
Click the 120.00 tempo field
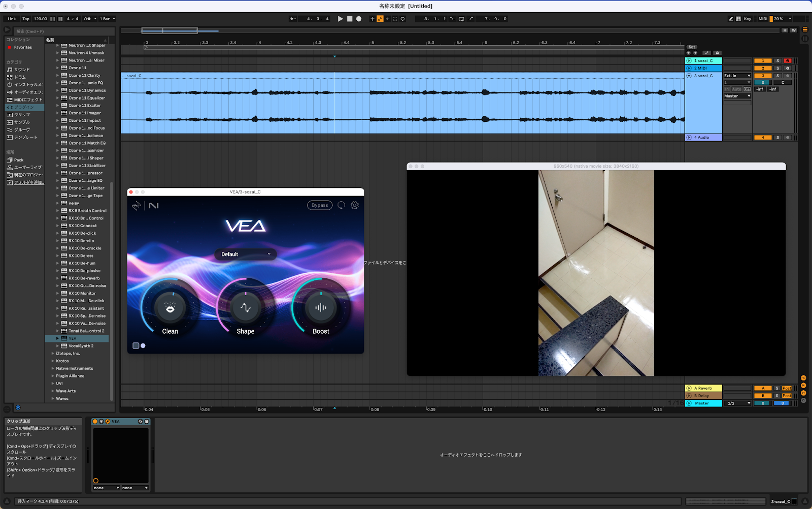[41, 19]
